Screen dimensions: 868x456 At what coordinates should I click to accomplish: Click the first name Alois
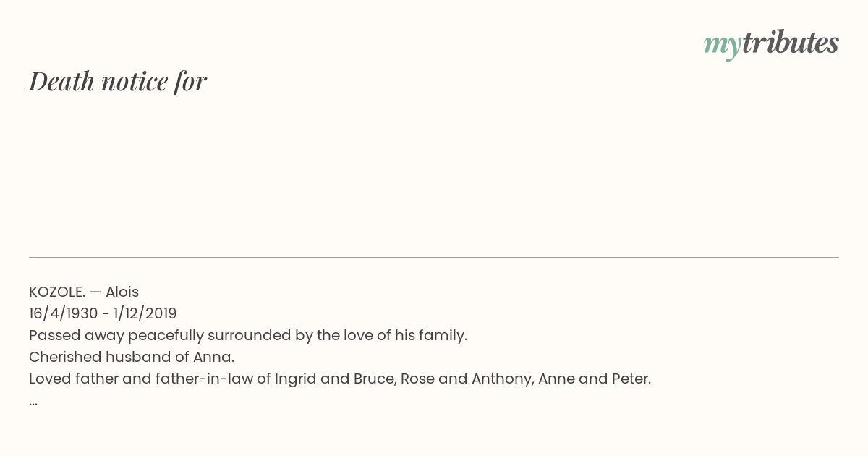(x=122, y=292)
